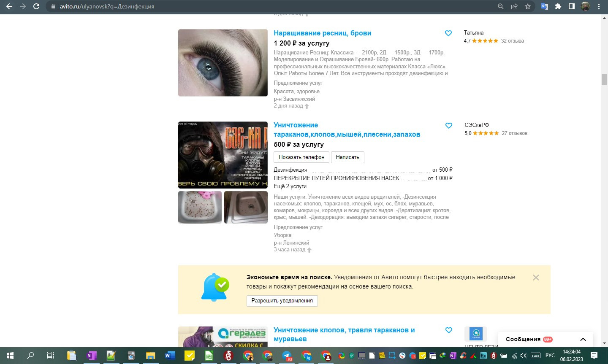Viewport: 608px width, 364px height.
Task: Open Microsoft Word from the taskbar
Action: 170,356
